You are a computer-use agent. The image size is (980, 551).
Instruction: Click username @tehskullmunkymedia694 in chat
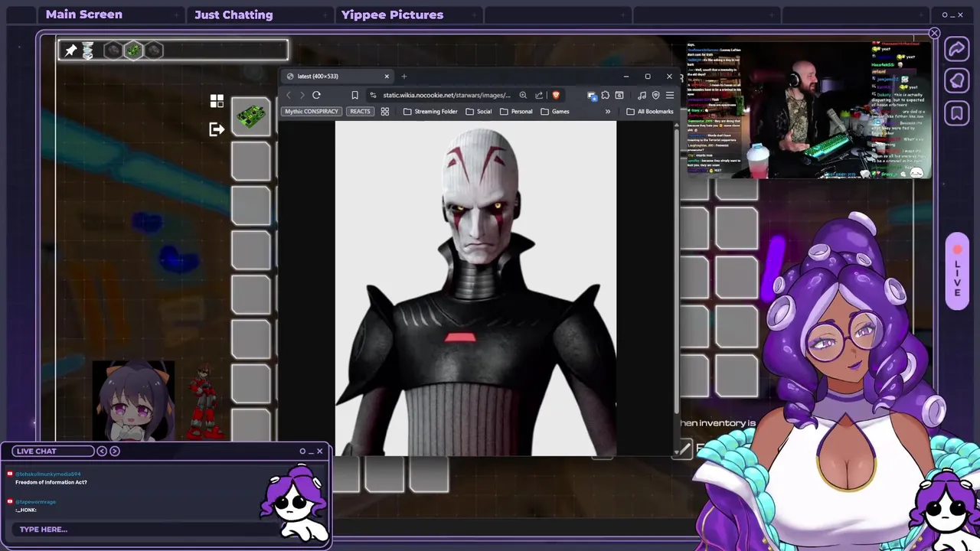[x=47, y=474]
